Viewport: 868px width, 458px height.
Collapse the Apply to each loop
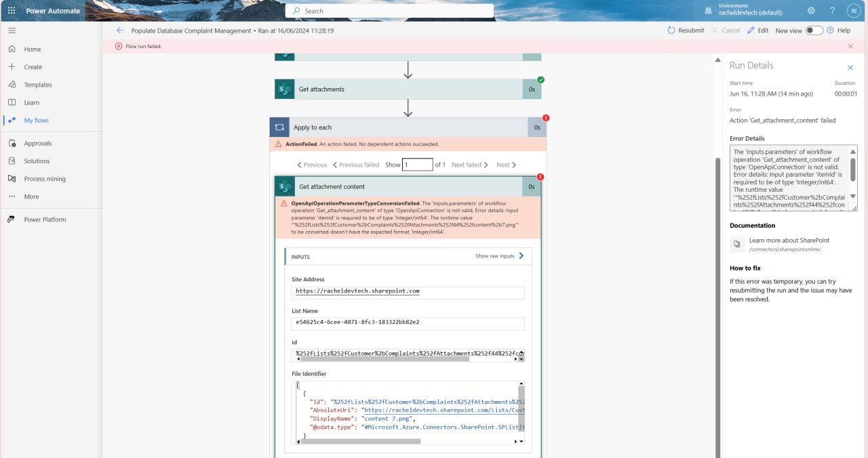pos(408,127)
